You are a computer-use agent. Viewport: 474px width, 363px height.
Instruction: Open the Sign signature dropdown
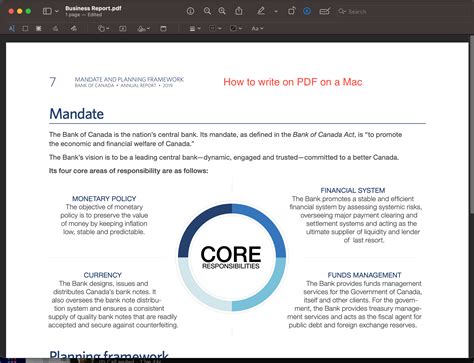[143, 29]
